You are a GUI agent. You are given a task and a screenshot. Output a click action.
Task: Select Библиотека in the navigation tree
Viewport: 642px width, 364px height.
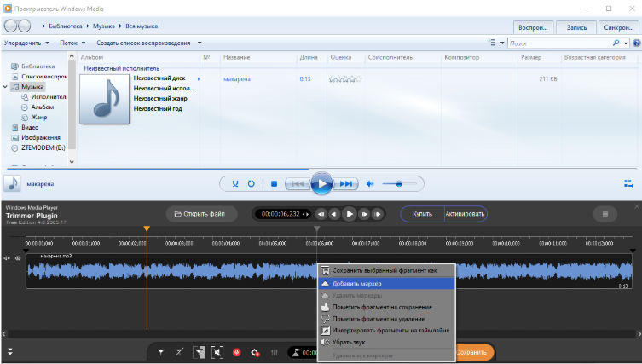click(x=33, y=66)
